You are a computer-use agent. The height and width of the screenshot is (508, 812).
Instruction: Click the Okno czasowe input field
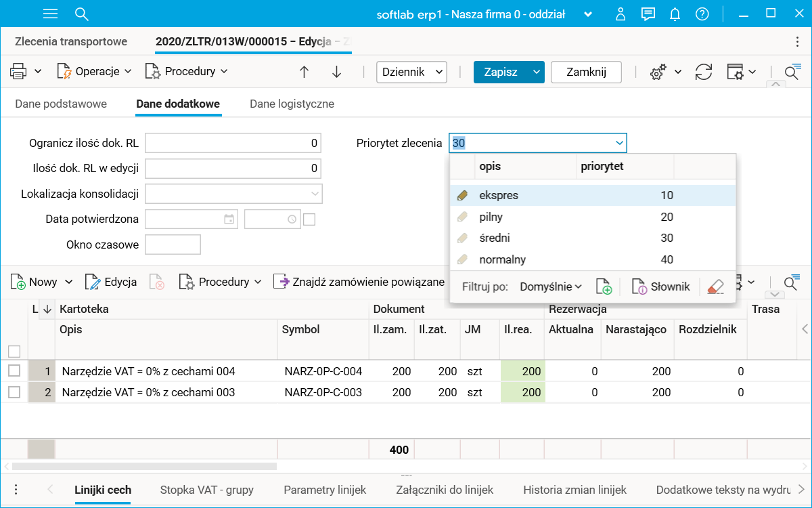click(x=173, y=245)
